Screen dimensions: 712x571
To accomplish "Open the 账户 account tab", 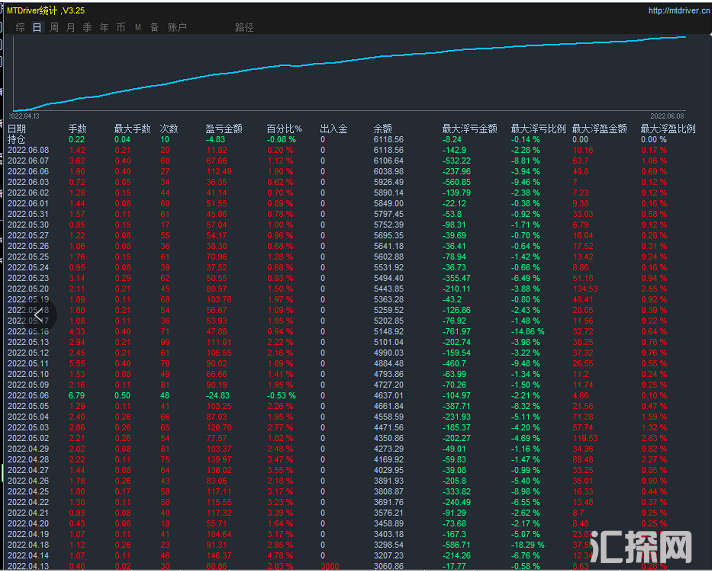I will click(x=177, y=27).
